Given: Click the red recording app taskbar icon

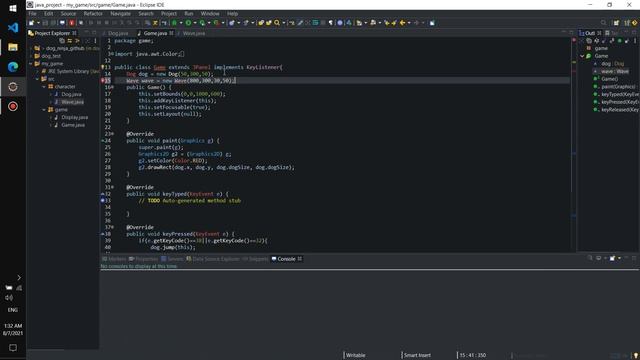Looking at the screenshot, I should 13,107.
